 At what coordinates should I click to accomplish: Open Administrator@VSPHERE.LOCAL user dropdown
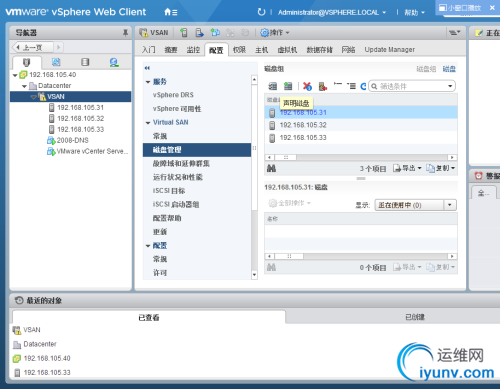pos(332,13)
